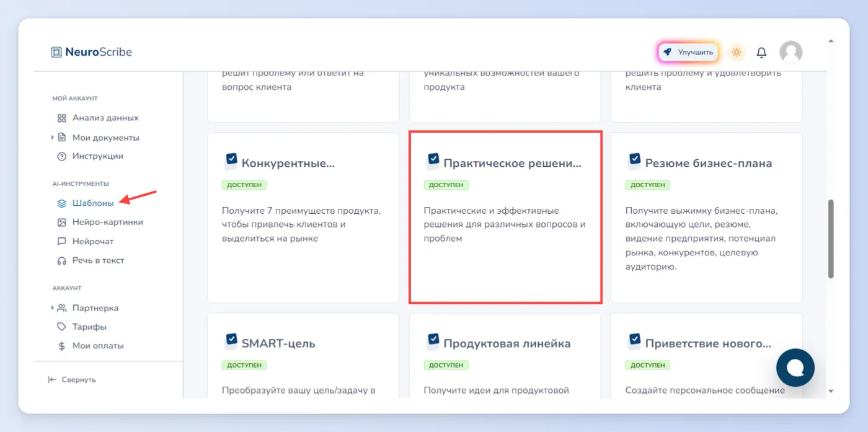Click the Партнерка people icon
The width and height of the screenshot is (868, 432).
pyautogui.click(x=61, y=308)
